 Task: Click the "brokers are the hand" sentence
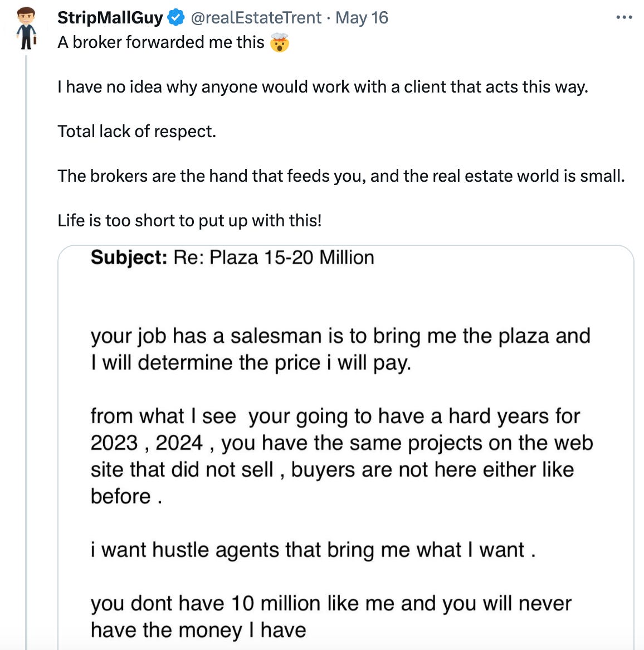341,176
